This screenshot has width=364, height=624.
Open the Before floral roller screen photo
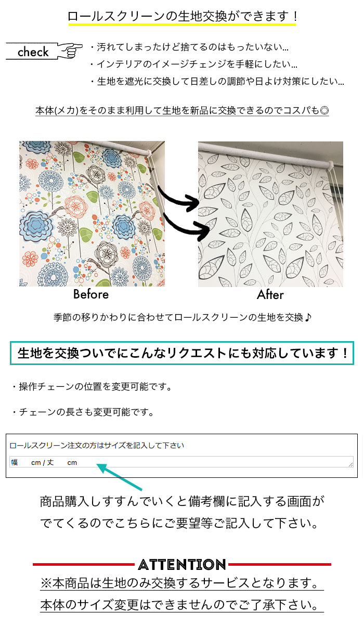pos(92,214)
